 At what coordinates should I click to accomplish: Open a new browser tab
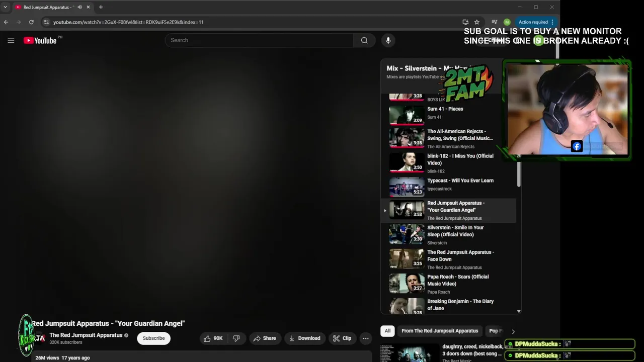click(101, 7)
